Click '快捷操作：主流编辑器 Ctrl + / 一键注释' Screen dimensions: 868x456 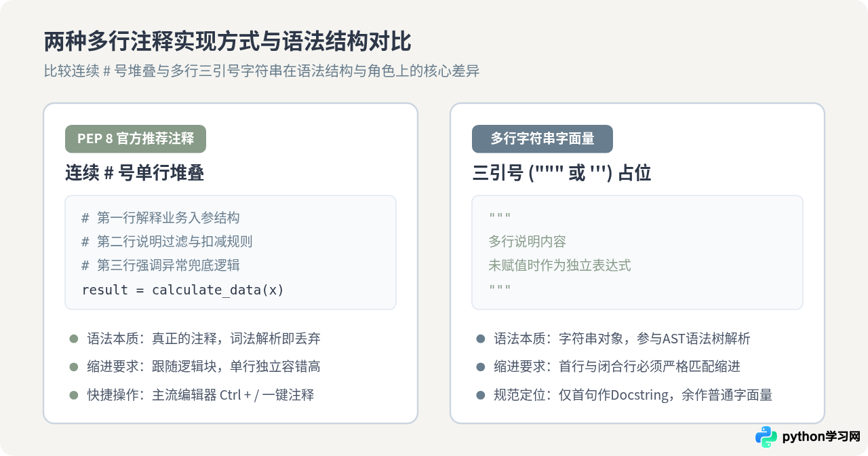click(x=201, y=395)
